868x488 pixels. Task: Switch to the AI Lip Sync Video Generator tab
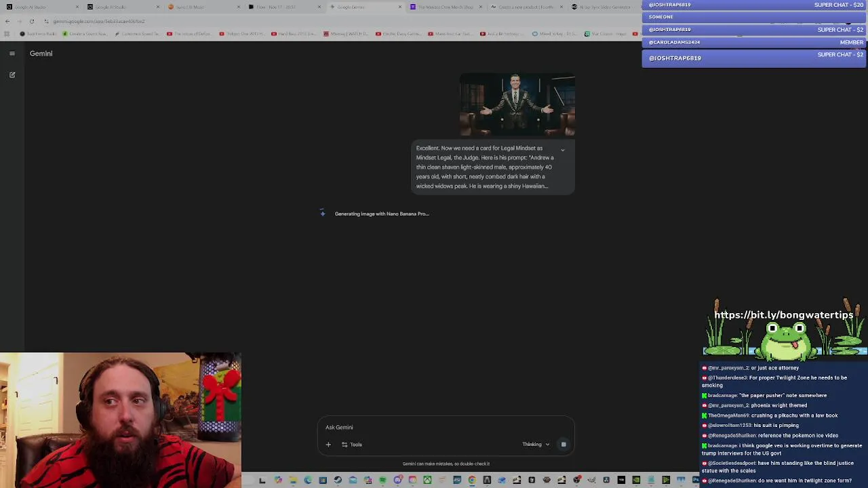[x=603, y=7]
